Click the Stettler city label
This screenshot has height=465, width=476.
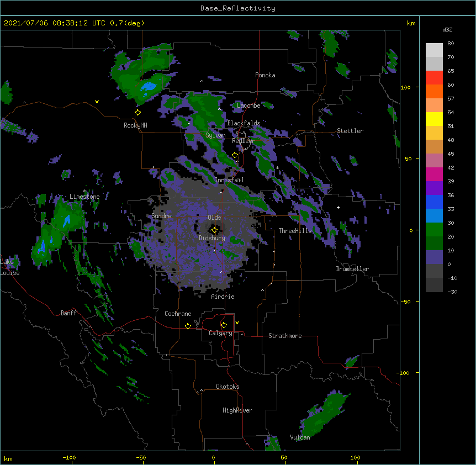[x=350, y=131]
